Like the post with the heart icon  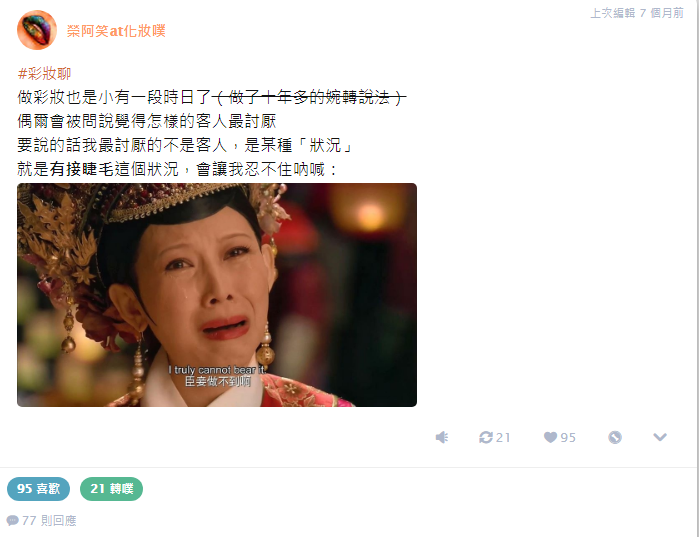[551, 438]
